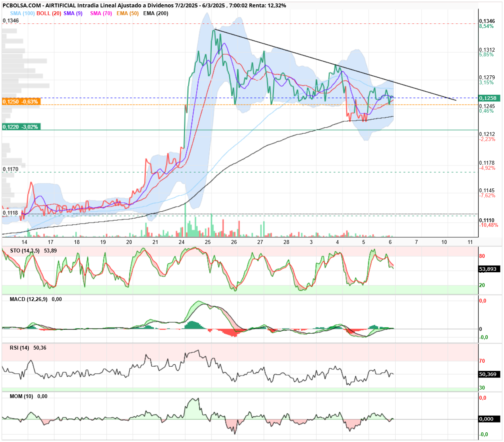Click the EMA (200) legend label
The height and width of the screenshot is (442, 504).
[156, 13]
